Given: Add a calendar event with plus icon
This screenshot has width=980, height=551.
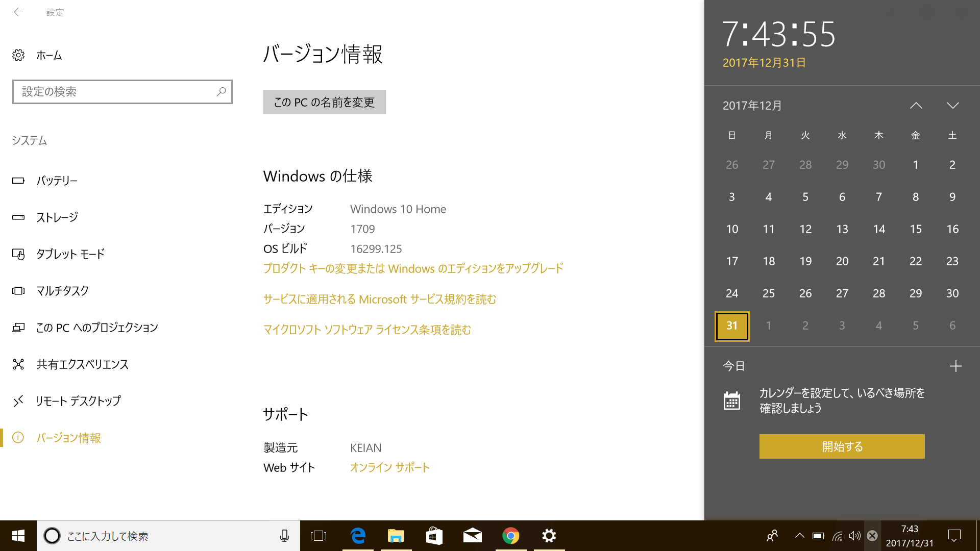Looking at the screenshot, I should click(x=955, y=366).
